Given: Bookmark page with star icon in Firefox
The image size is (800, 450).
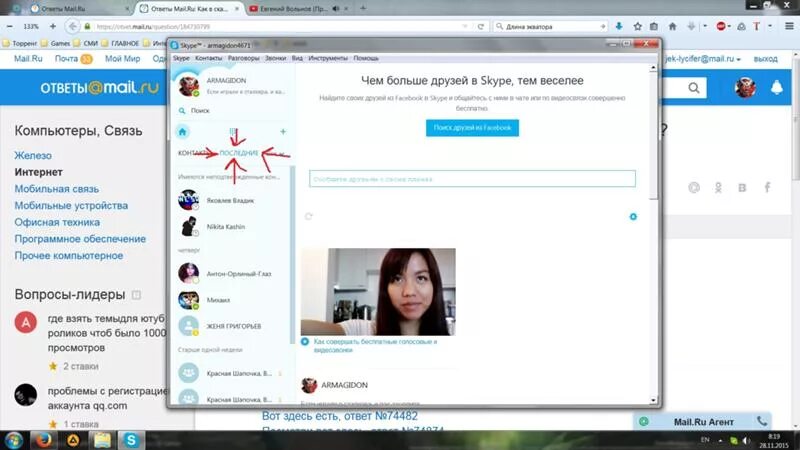Looking at the screenshot, I should [x=637, y=27].
